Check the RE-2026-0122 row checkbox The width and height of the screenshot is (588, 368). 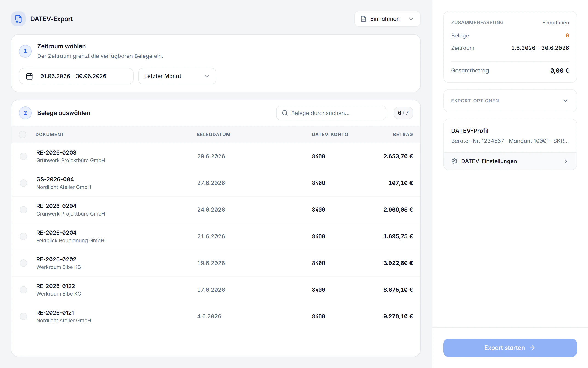[x=23, y=290]
